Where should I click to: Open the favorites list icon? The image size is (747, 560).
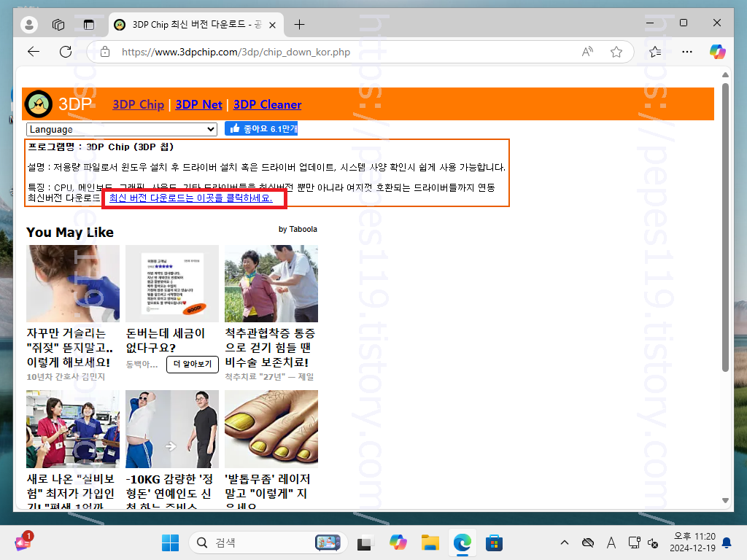[655, 52]
